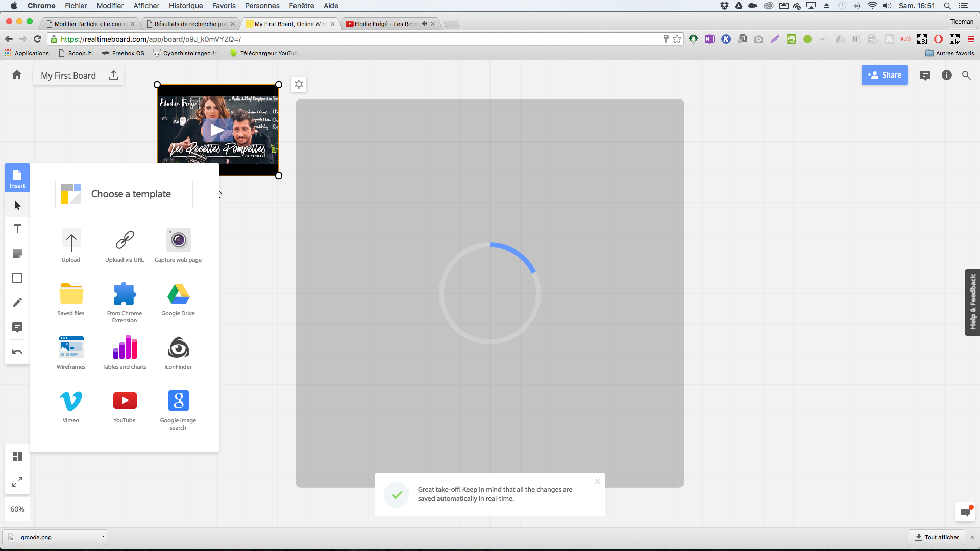This screenshot has height=551, width=980.
Task: Choose Upload via URL
Action: (x=125, y=245)
